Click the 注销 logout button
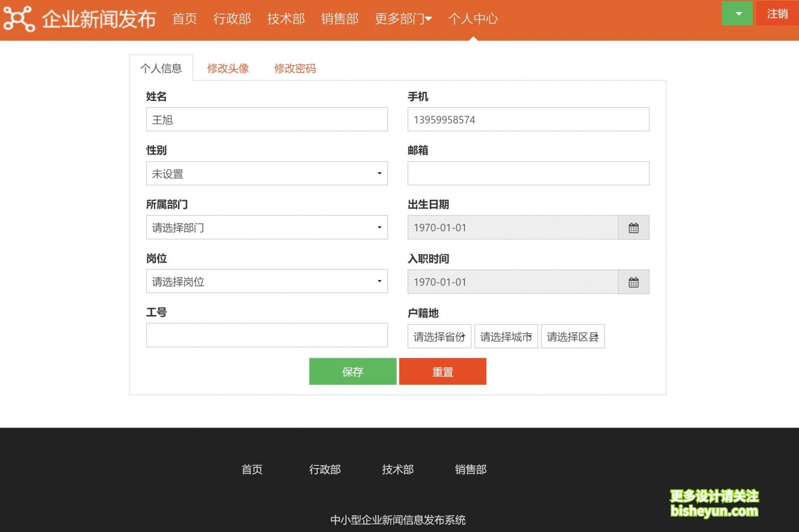The height and width of the screenshot is (532, 799). [x=778, y=14]
